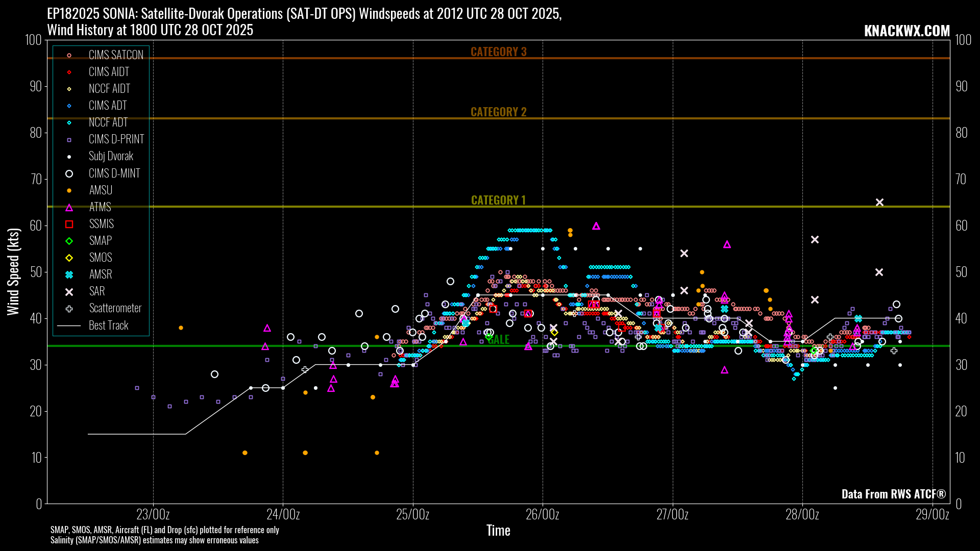The height and width of the screenshot is (551, 980).
Task: Click the KNACKWX.COM watermark link
Action: click(x=906, y=31)
